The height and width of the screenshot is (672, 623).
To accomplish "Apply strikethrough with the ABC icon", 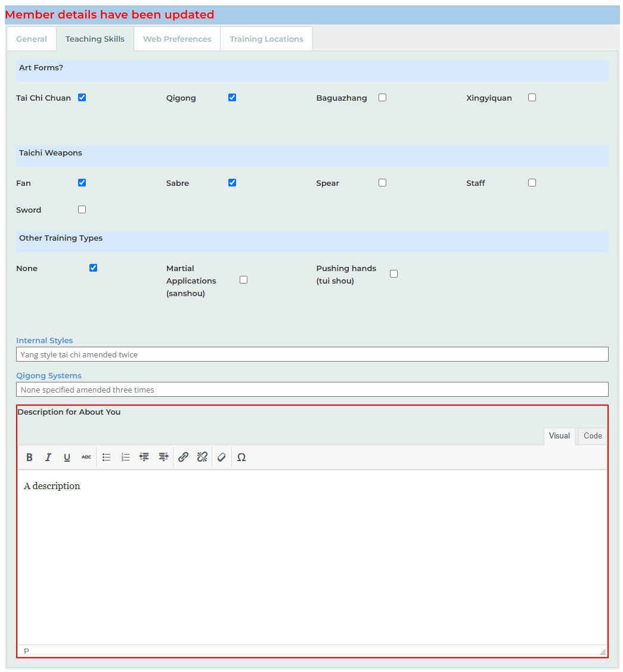I will (86, 458).
